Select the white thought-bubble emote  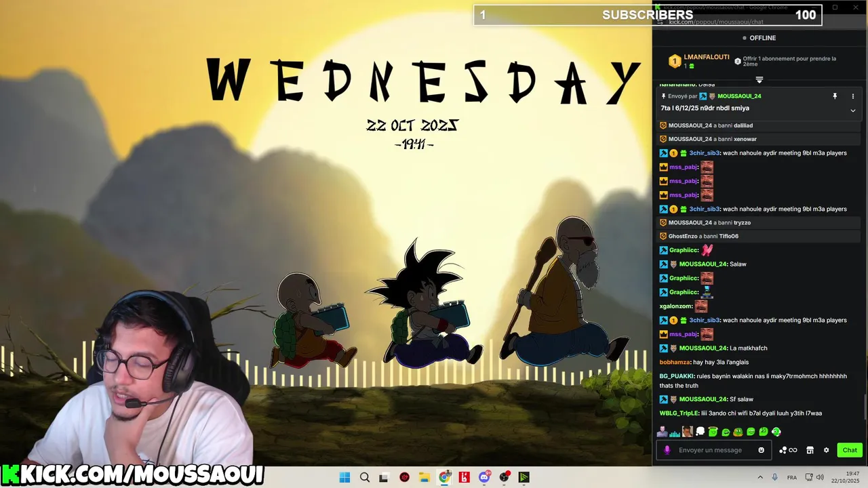click(701, 432)
